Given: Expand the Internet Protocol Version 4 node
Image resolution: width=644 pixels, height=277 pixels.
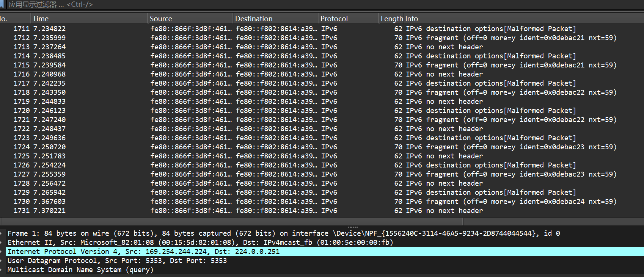Looking at the screenshot, I should pos(2,252).
